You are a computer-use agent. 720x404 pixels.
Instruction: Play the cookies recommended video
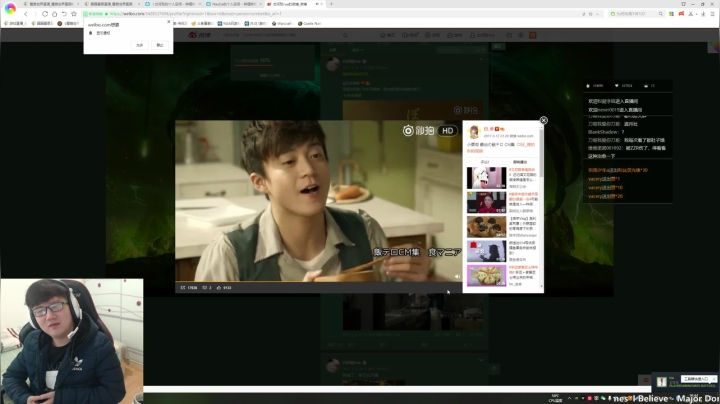tap(486, 227)
